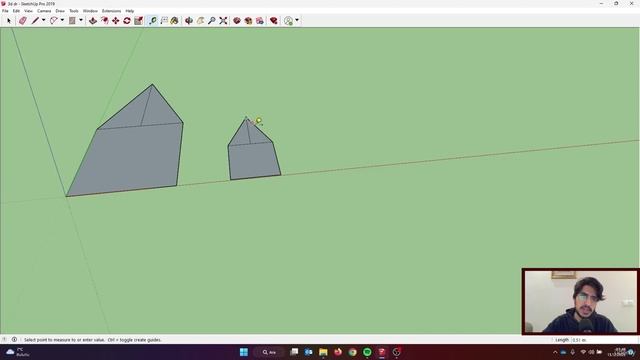The height and width of the screenshot is (360, 640).
Task: Click the 'Select point to measure' status text
Action: 93,340
